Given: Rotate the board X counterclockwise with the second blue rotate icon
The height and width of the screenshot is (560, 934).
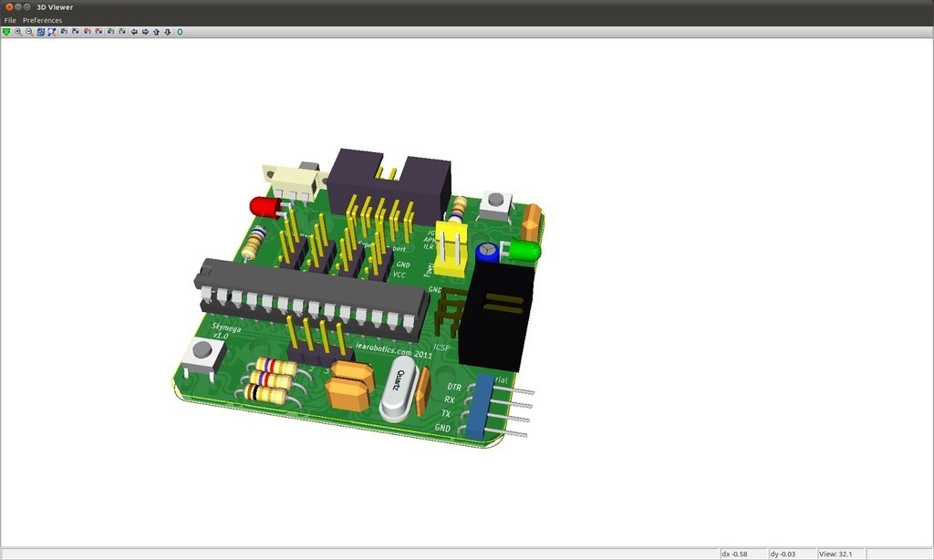Looking at the screenshot, I should tap(76, 32).
